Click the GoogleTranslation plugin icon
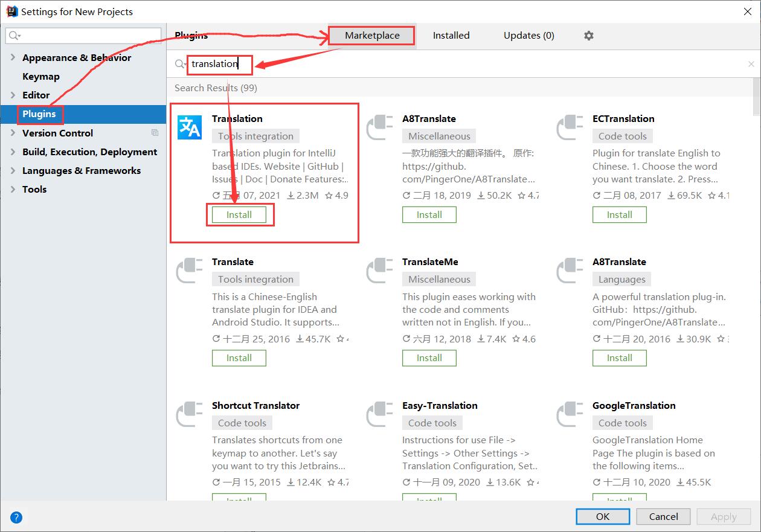This screenshot has height=532, width=761. click(570, 414)
